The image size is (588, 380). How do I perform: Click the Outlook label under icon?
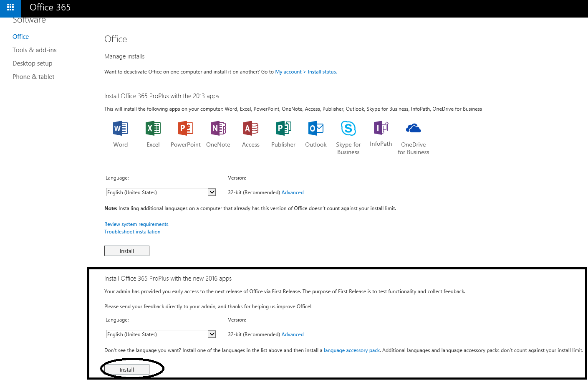[x=316, y=144]
